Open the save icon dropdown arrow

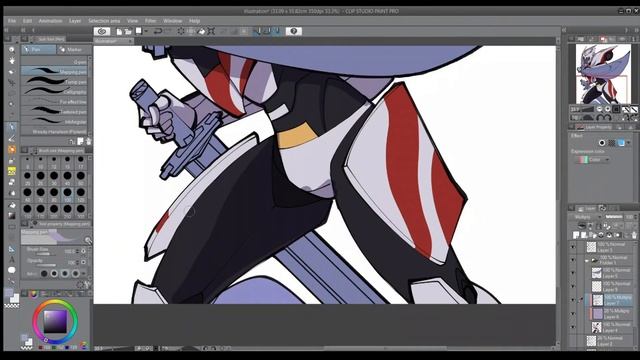pos(146,31)
